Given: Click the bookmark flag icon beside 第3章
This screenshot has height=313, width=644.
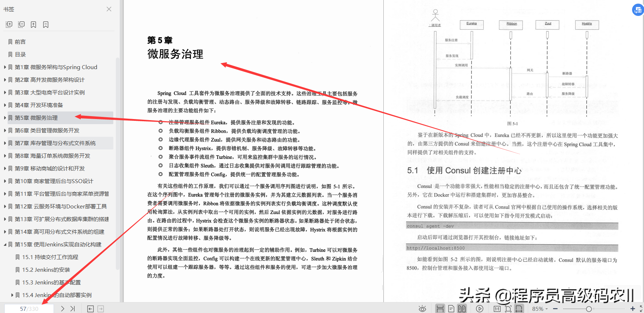Looking at the screenshot, I should coord(10,92).
